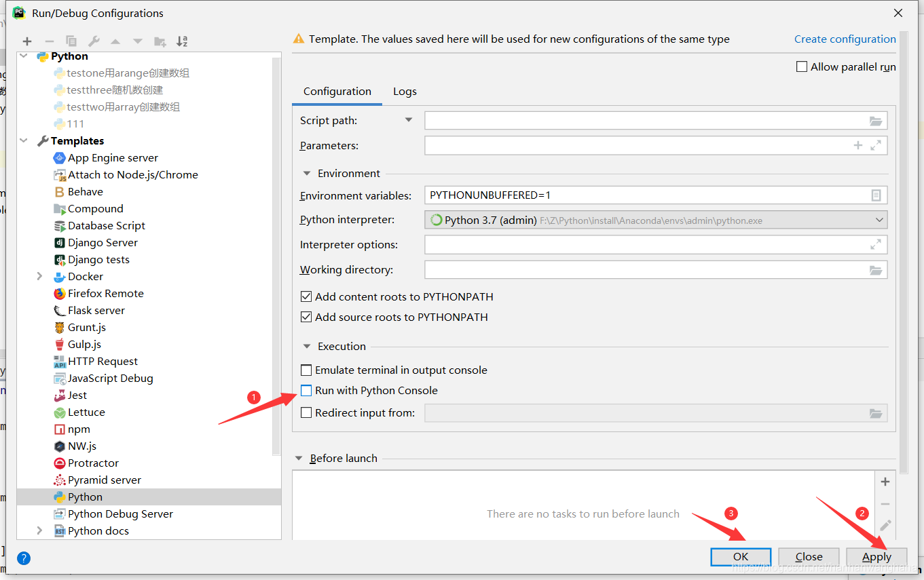Select Protractor template

tap(86, 463)
